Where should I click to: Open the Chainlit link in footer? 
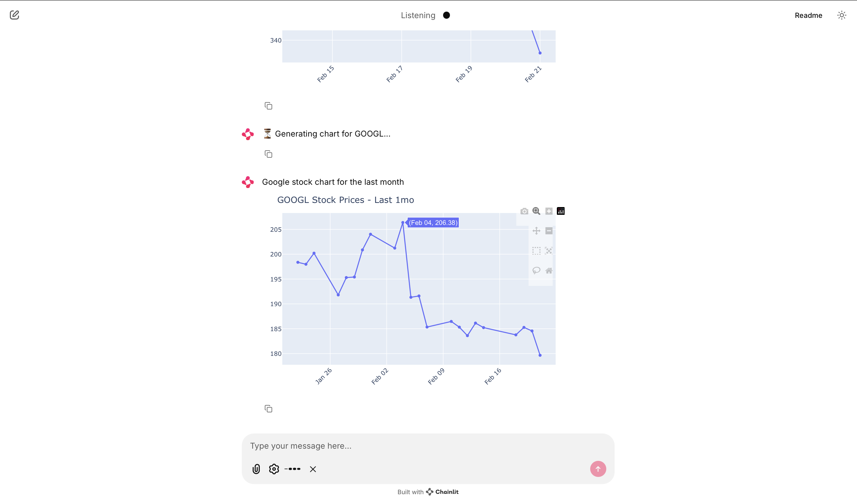442,492
